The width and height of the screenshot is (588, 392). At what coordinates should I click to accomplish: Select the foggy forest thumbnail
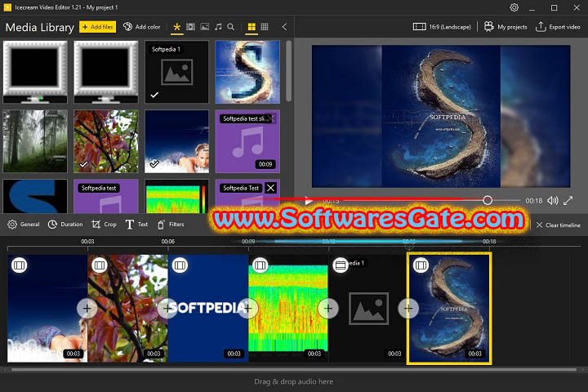point(35,141)
